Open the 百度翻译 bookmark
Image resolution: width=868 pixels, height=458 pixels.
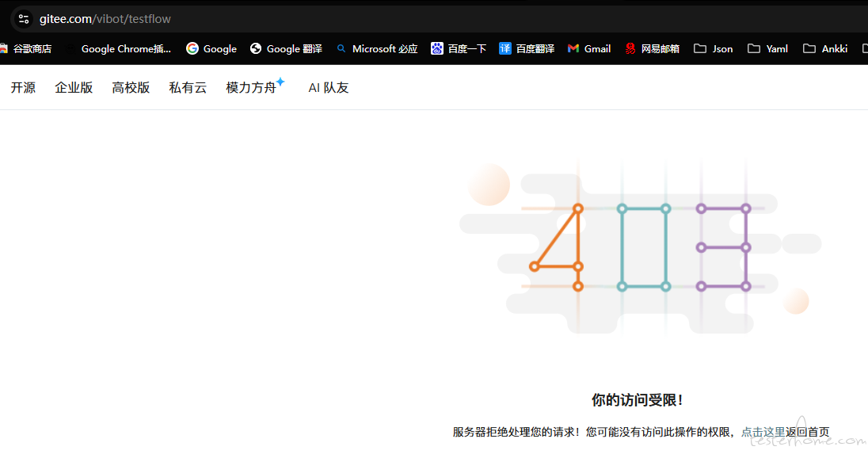click(x=527, y=49)
